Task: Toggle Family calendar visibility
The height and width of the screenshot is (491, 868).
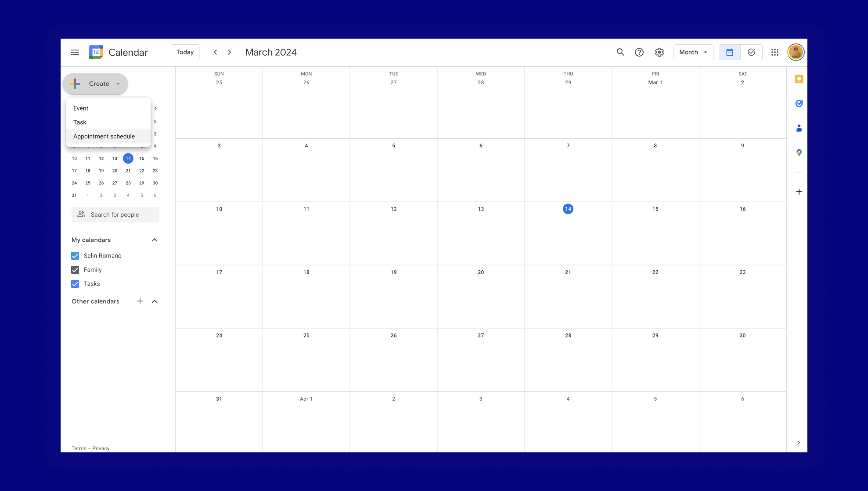Action: coord(76,269)
